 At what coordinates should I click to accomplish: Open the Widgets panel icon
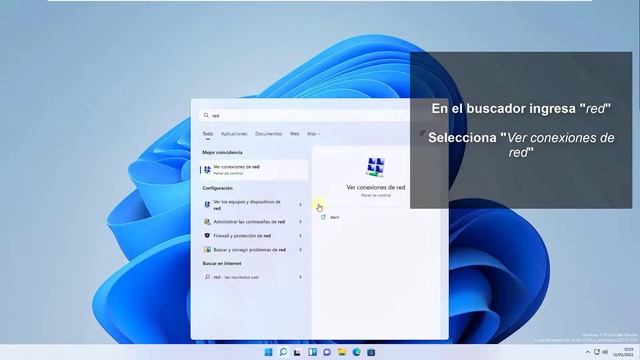pyautogui.click(x=312, y=352)
